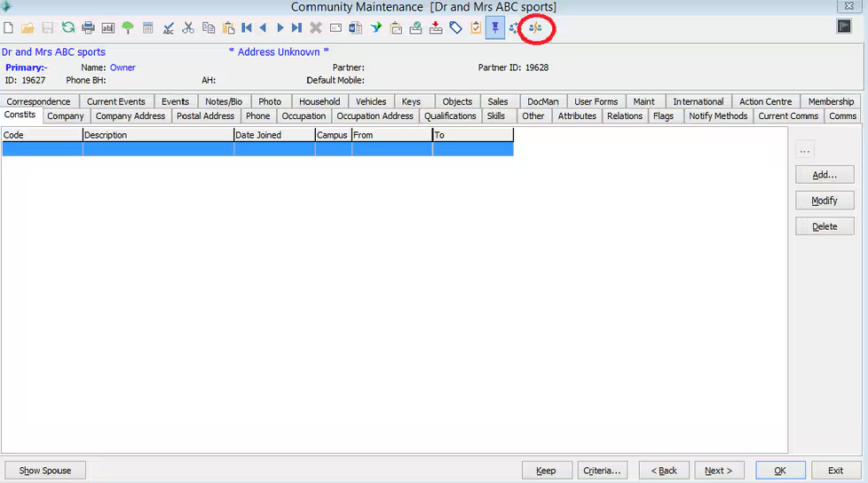Click the 'abl' text field icon
This screenshot has height=483, width=868.
(108, 28)
